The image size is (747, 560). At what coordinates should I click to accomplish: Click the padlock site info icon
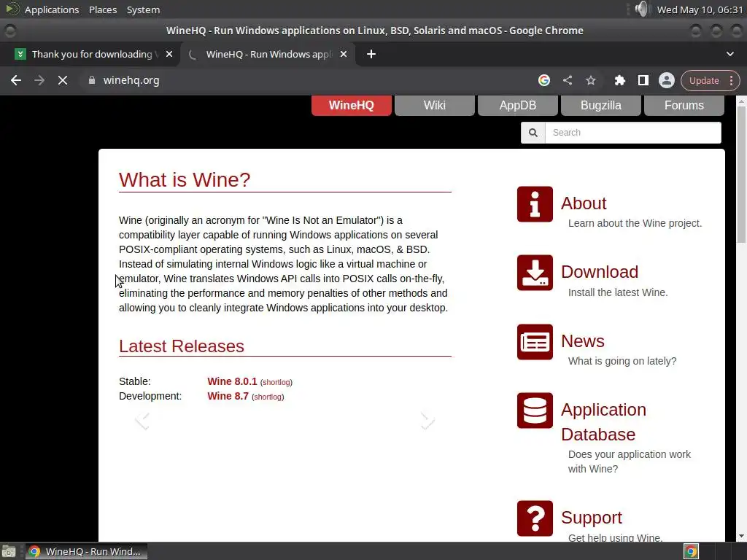click(92, 80)
